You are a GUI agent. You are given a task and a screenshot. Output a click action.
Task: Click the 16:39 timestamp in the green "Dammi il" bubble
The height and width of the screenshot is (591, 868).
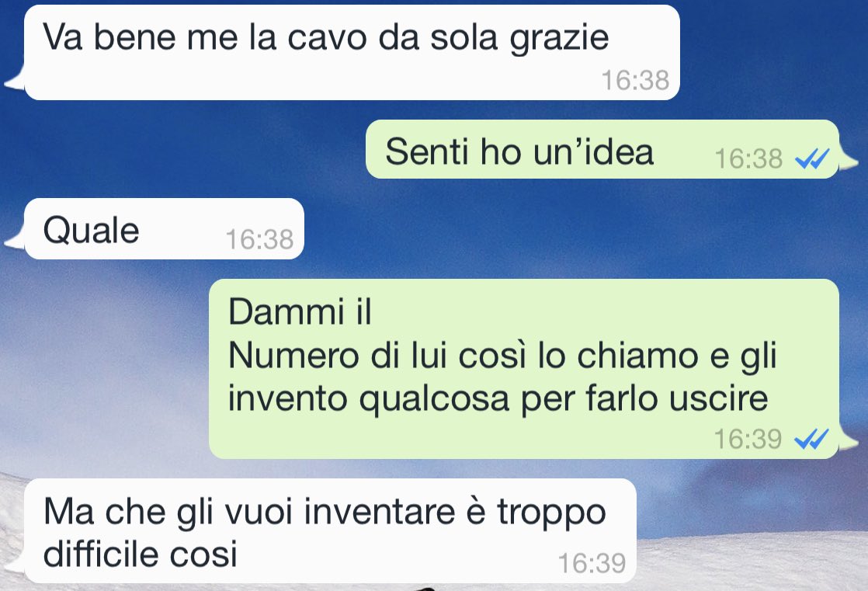point(748,440)
